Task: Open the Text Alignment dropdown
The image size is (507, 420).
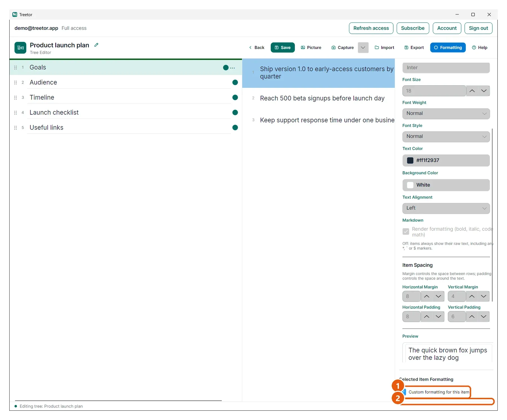Action: click(x=446, y=208)
